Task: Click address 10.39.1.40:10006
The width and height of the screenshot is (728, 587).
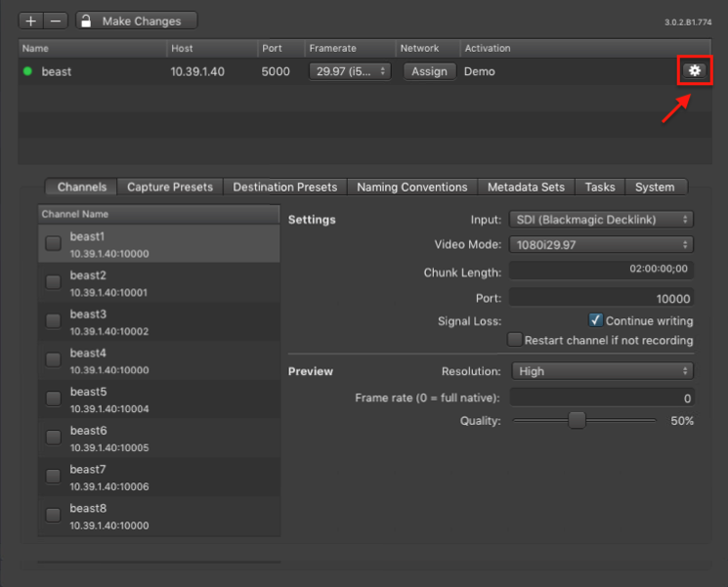Action: (x=109, y=486)
